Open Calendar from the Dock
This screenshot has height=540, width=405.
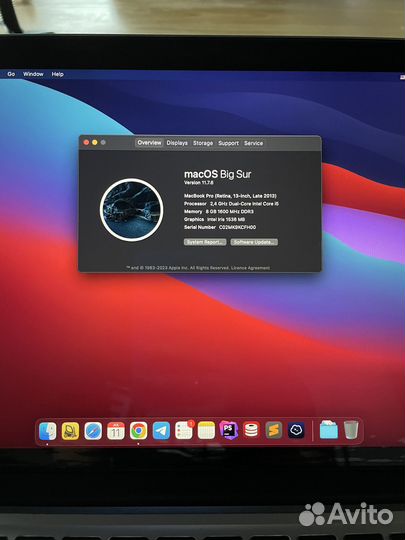pyautogui.click(x=116, y=431)
